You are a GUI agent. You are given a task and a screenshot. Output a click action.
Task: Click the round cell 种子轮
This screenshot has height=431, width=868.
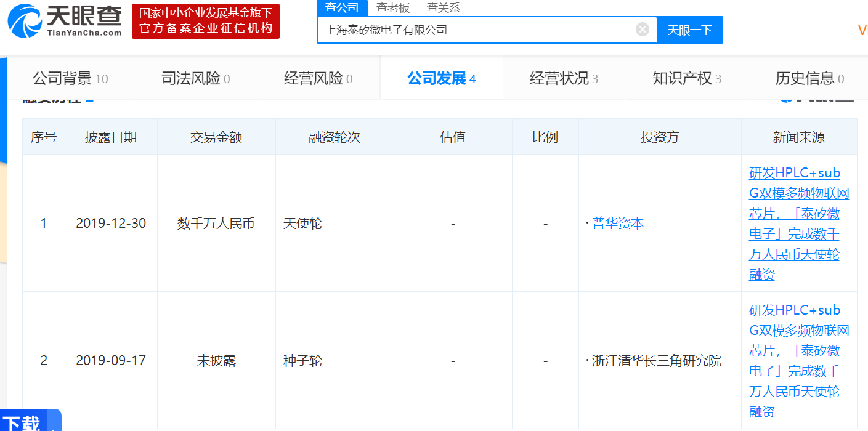click(302, 361)
